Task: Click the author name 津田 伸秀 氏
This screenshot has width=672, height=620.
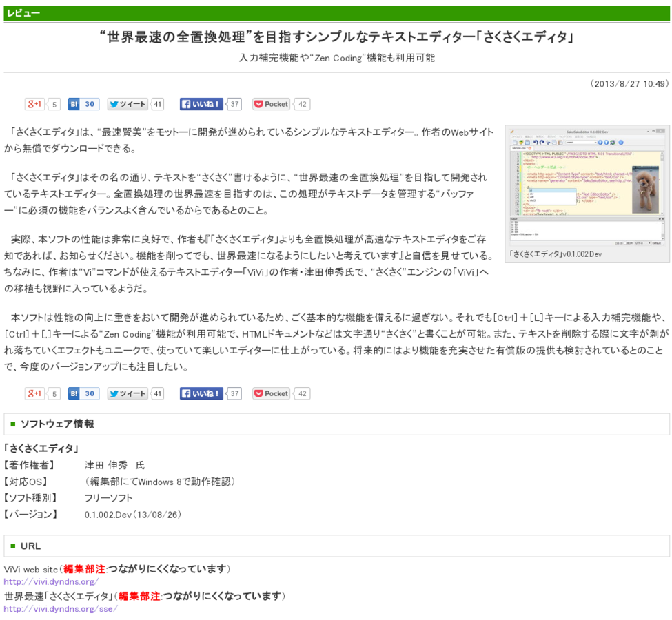Action: pos(114,465)
